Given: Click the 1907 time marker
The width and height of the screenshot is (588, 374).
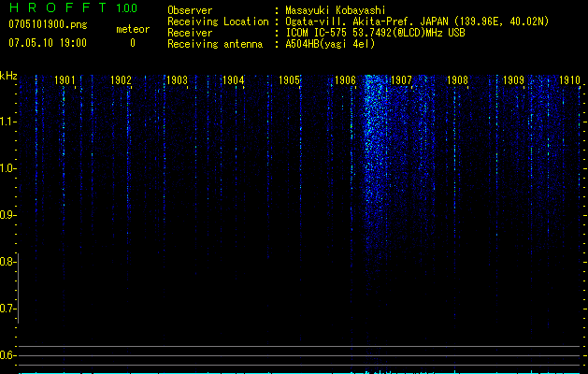Looking at the screenshot, I should tap(401, 80).
